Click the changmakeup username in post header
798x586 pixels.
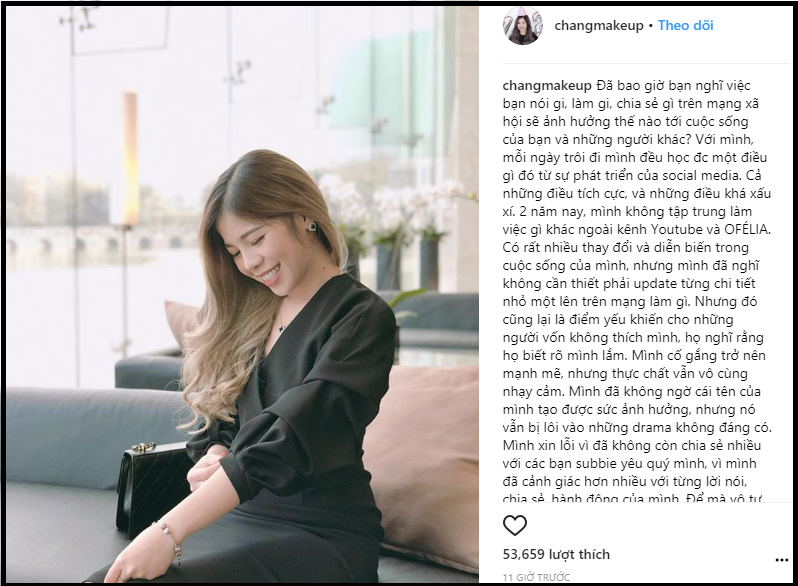[x=599, y=25]
